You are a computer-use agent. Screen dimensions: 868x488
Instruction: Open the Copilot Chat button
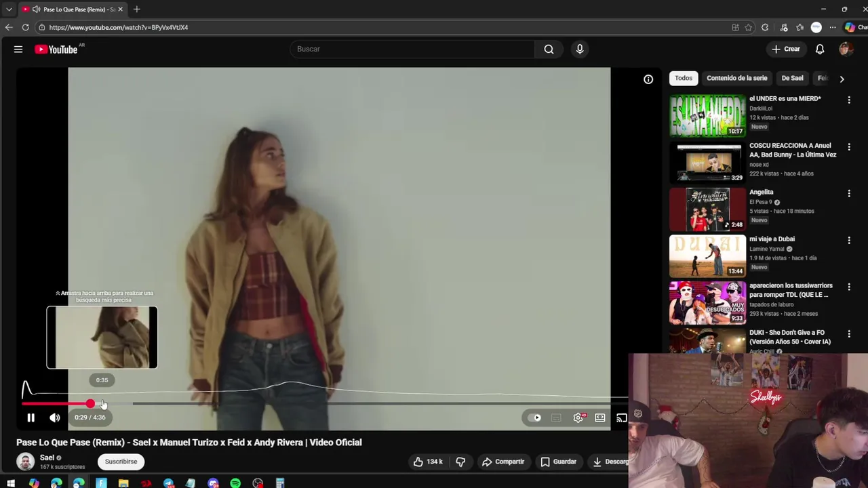pyautogui.click(x=854, y=27)
